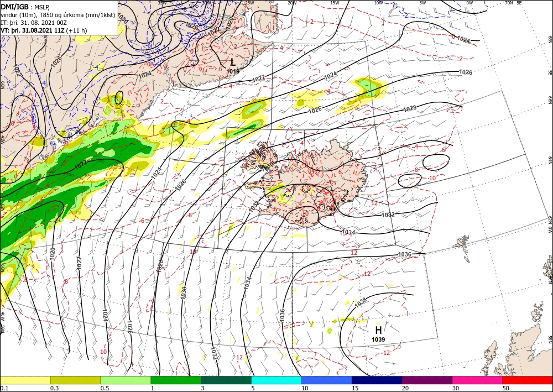Click the '15W' longitude label
Image resolution: width=553 pixels, height=392 pixels.
coord(335,3)
